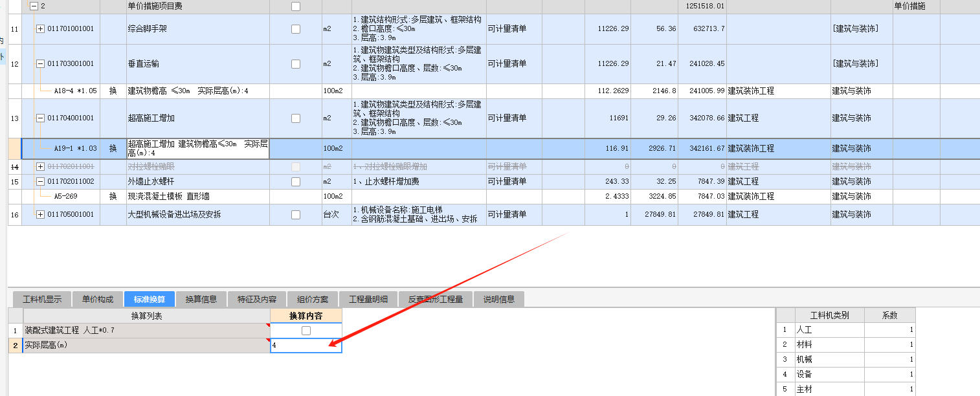
Task: Select row number 16 header
Action: 15,215
